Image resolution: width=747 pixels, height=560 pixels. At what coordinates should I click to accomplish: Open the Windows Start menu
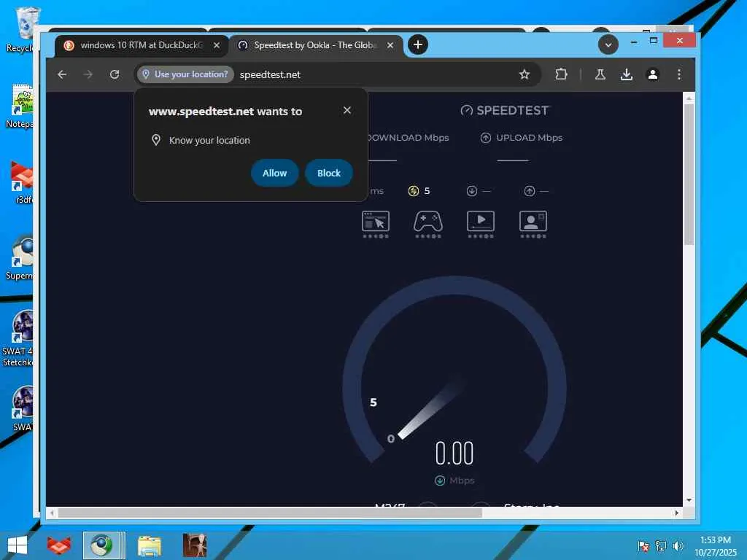point(18,545)
